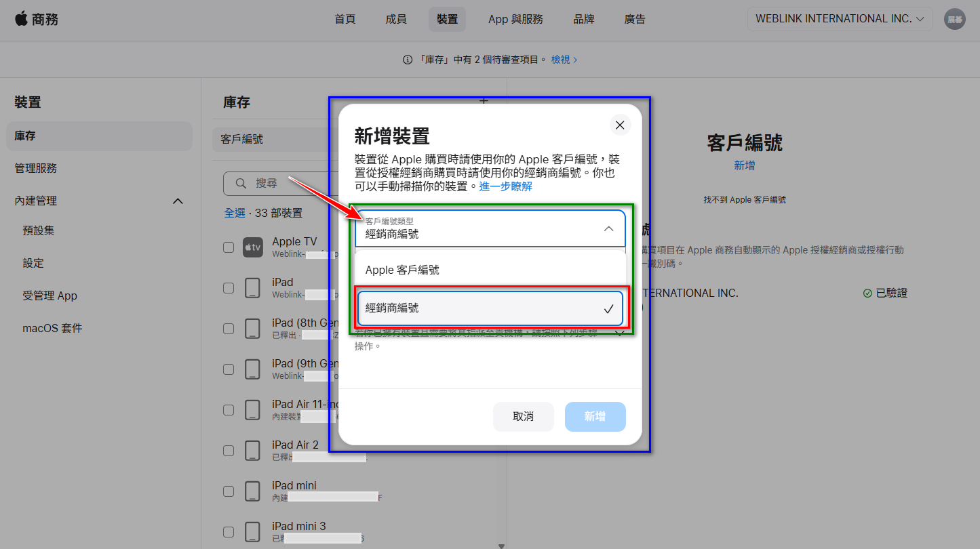Click the iPad Air 2 device icon
The height and width of the screenshot is (549, 980).
(253, 451)
